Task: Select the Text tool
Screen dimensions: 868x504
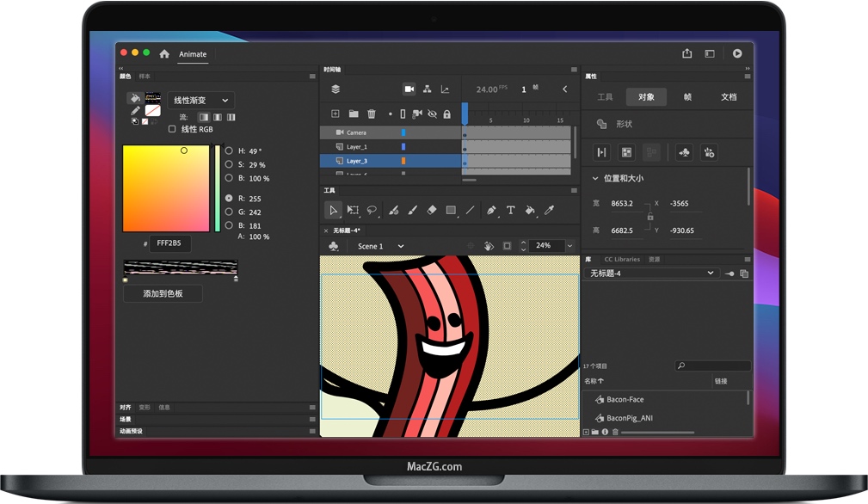Action: (x=510, y=210)
